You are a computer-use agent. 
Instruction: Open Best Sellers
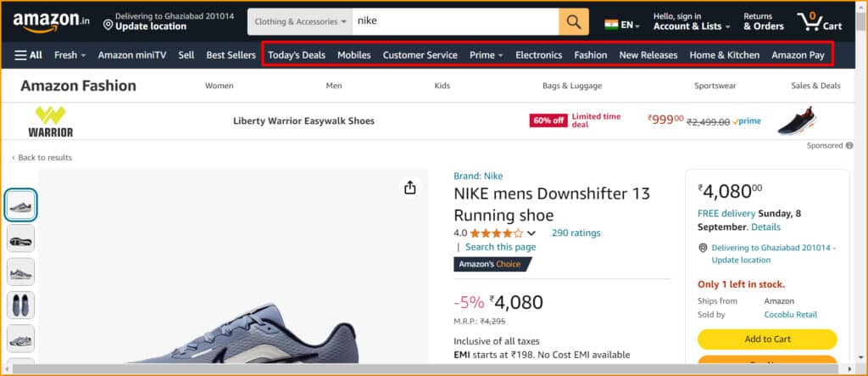231,55
